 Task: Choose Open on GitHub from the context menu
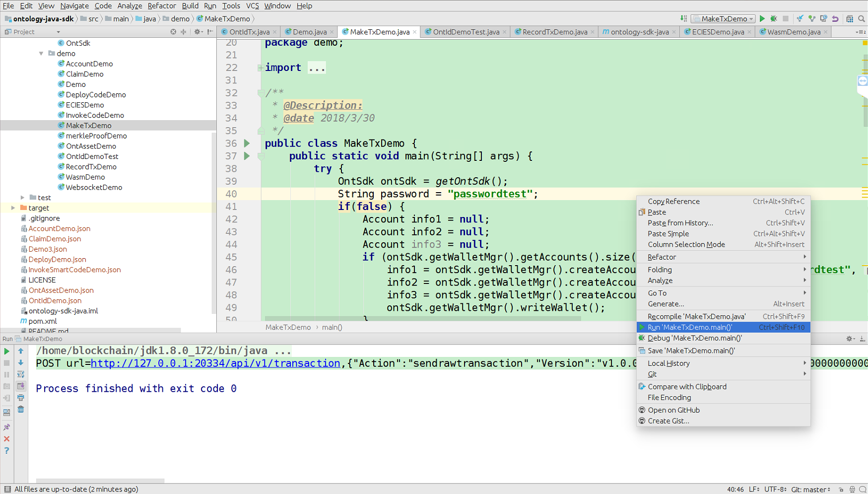click(723, 410)
